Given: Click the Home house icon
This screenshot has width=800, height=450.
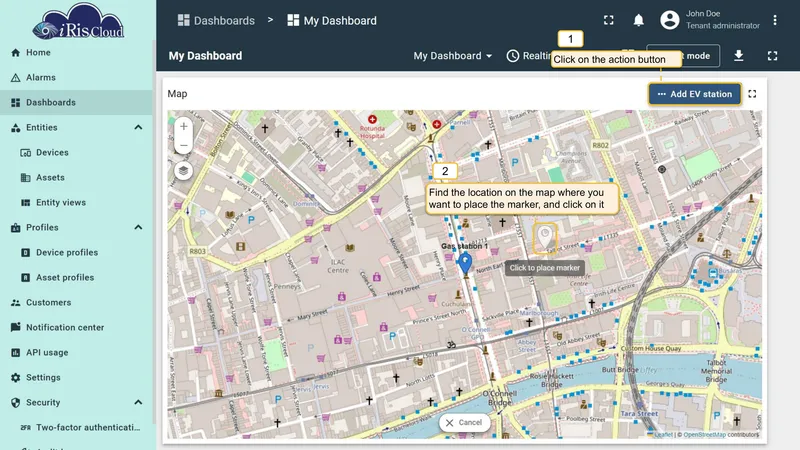Looking at the screenshot, I should pyautogui.click(x=16, y=53).
